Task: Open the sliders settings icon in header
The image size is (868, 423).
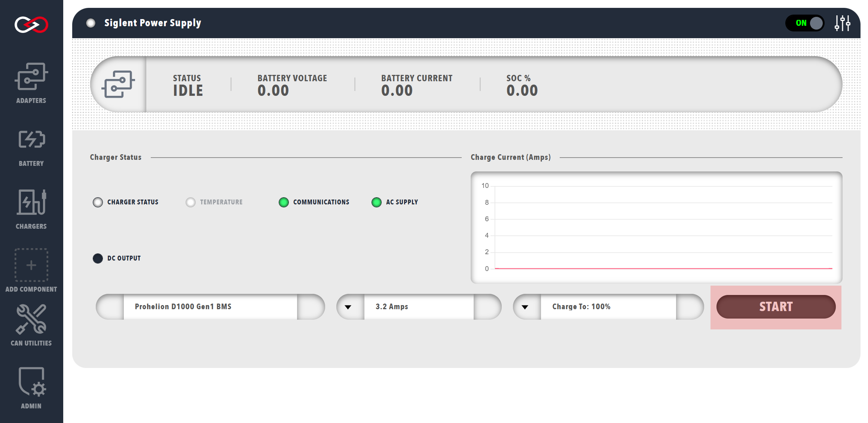Action: pos(843,23)
